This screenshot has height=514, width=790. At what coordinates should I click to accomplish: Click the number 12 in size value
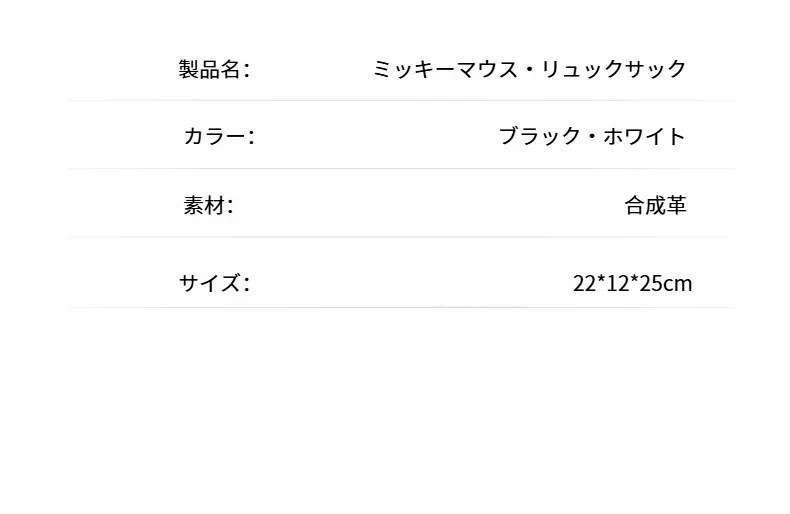point(618,284)
